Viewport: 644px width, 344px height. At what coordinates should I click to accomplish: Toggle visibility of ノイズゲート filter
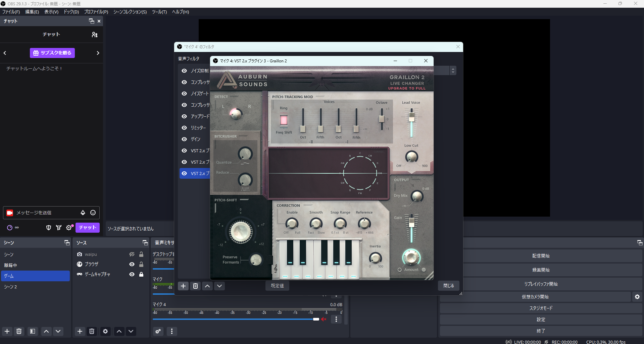pyautogui.click(x=184, y=94)
